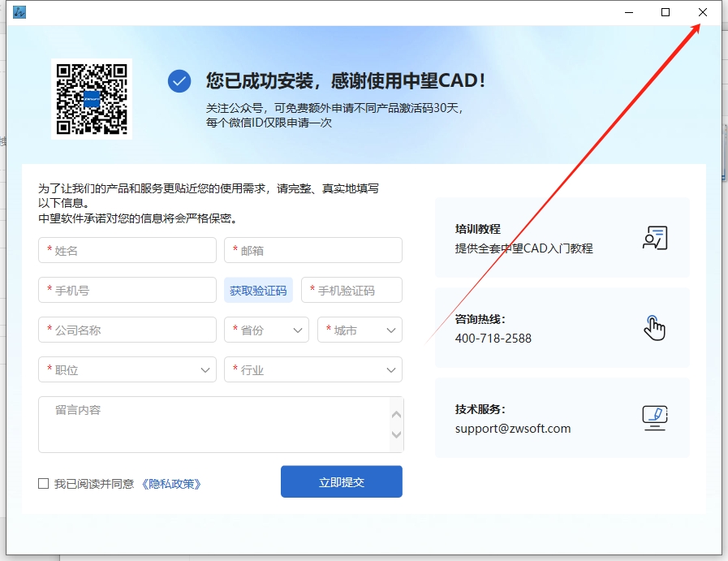728x561 pixels.
Task: Check the 我已阅读并同意 privacy agreement checkbox
Action: tap(43, 482)
